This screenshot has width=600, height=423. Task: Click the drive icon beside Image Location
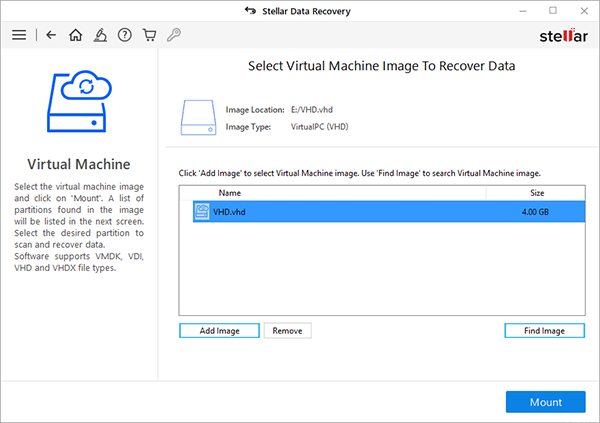[x=198, y=118]
